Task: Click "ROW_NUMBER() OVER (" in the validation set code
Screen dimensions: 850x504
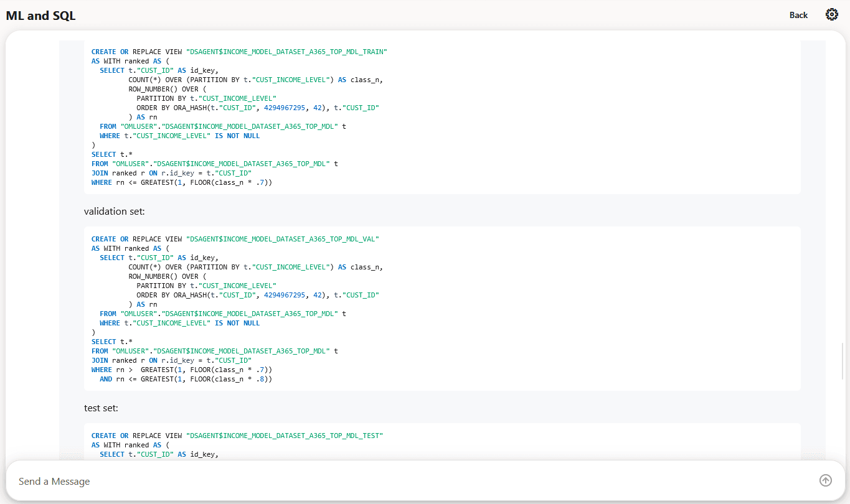Action: [167, 276]
